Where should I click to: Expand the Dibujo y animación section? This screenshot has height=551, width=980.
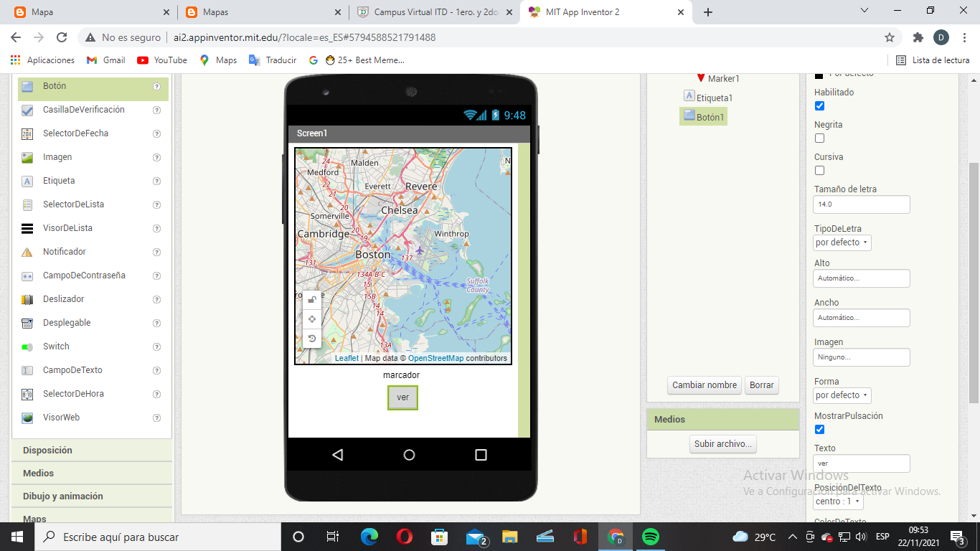[92, 496]
